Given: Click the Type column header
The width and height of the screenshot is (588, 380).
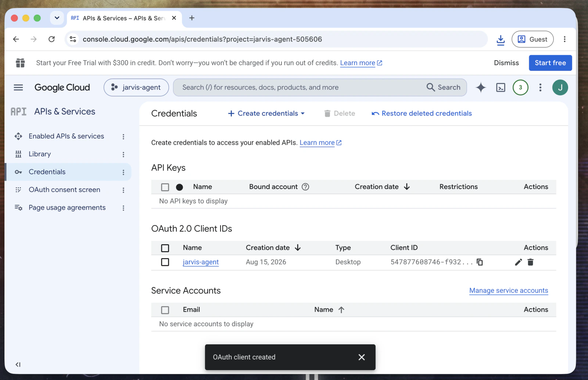Looking at the screenshot, I should click(343, 248).
